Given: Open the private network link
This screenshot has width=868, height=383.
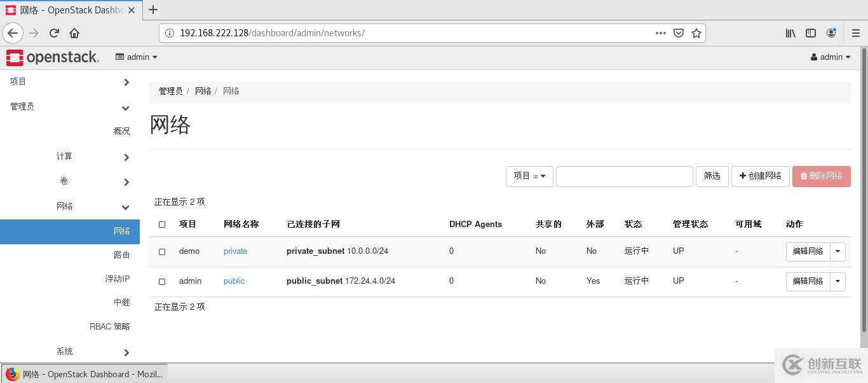Looking at the screenshot, I should (x=235, y=251).
